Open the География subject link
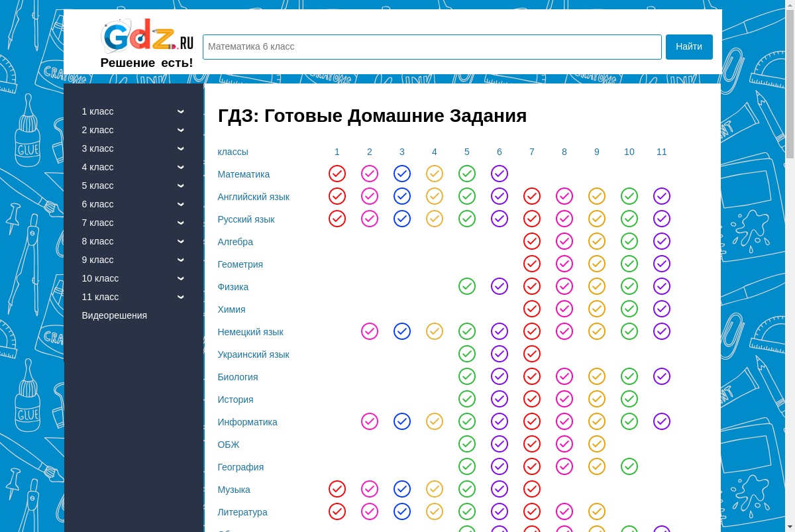Image resolution: width=795 pixels, height=532 pixels. [240, 467]
